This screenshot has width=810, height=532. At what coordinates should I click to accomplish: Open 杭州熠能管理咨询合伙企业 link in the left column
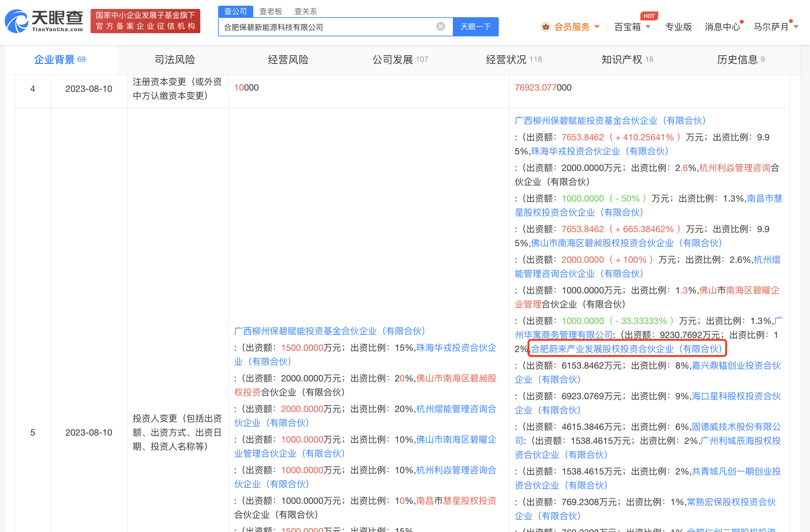point(365,416)
